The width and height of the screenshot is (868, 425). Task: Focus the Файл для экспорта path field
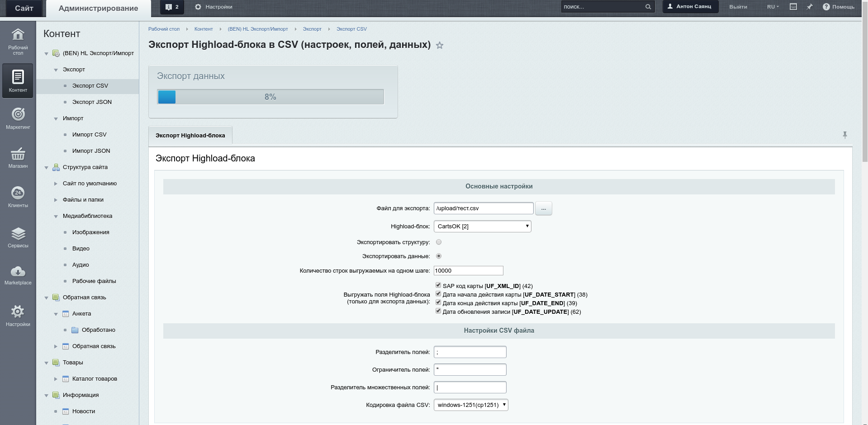(484, 208)
